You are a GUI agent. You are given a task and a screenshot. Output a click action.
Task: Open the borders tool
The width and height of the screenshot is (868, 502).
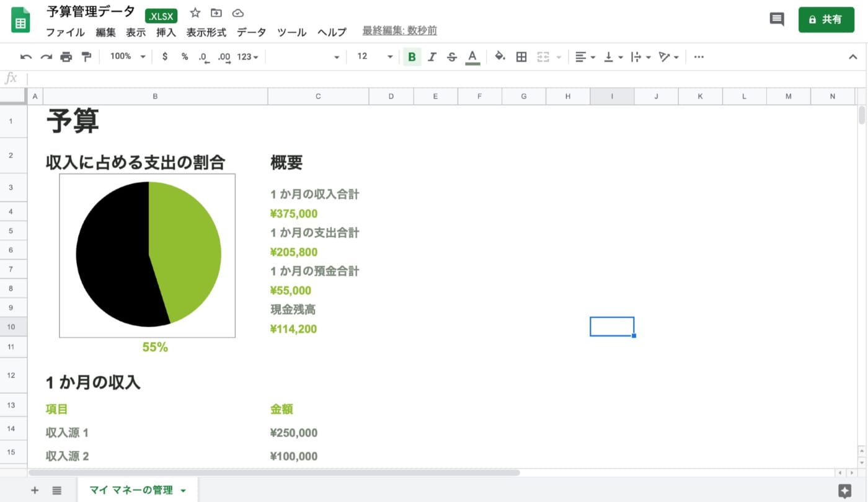[x=521, y=57]
